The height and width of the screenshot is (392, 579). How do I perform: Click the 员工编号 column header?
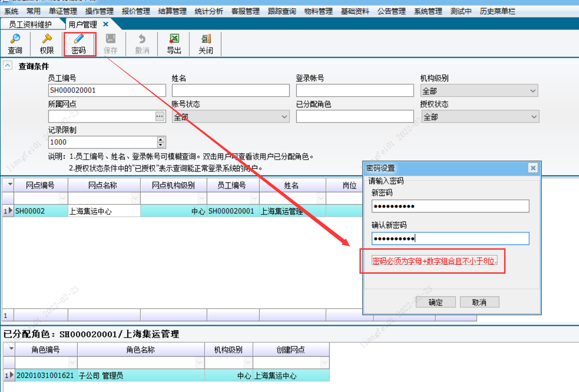[233, 185]
